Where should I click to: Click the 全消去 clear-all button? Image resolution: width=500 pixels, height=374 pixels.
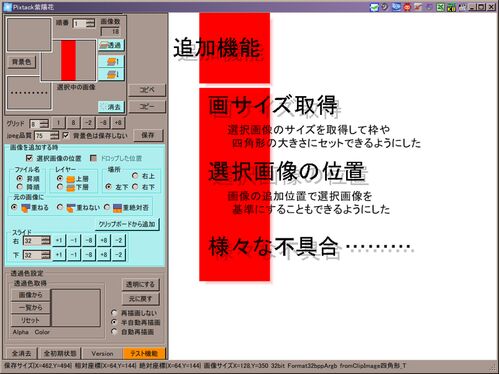(x=21, y=353)
